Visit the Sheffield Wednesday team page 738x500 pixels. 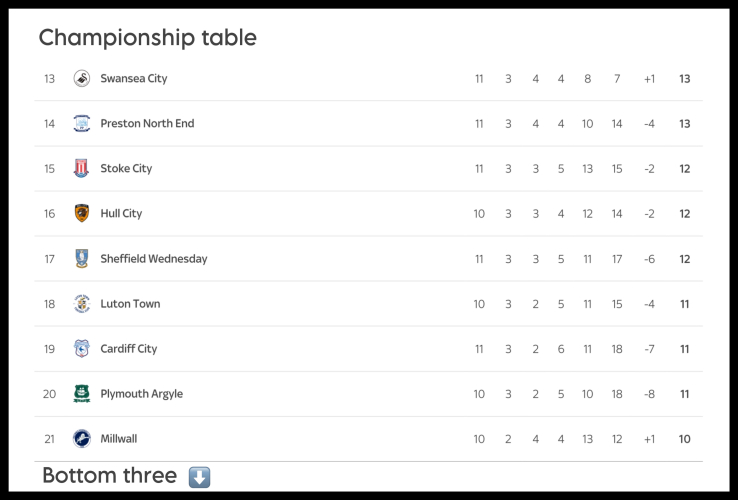(154, 259)
